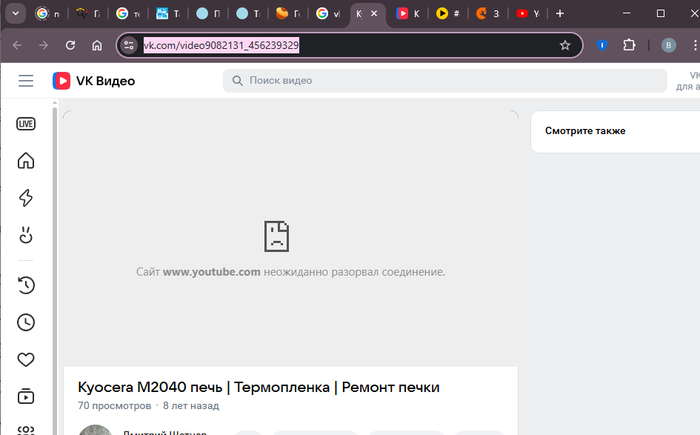
Task: Focus the Поиск видео search field
Action: click(x=445, y=81)
